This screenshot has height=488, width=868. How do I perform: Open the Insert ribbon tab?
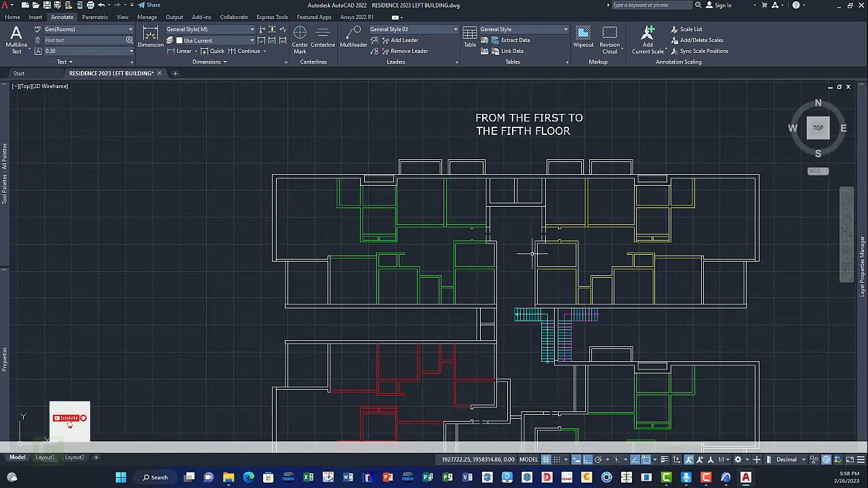35,17
